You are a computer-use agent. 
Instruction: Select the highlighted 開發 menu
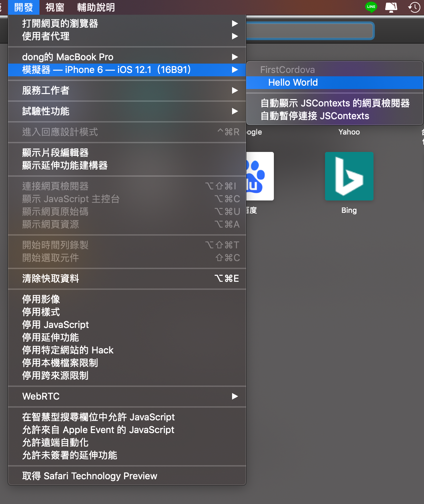click(23, 7)
